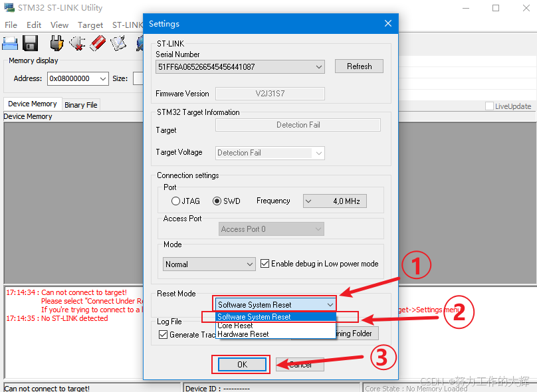The width and height of the screenshot is (537, 392).
Task: Click the Disconnect from target icon
Action: [x=77, y=43]
